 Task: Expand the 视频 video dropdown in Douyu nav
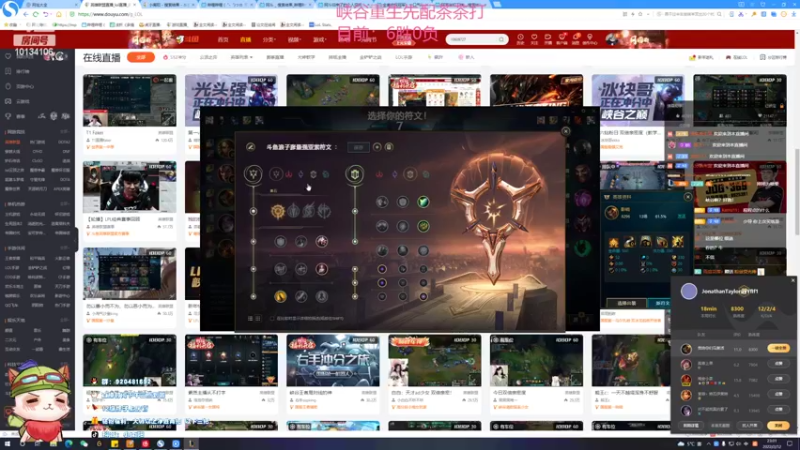pos(294,39)
